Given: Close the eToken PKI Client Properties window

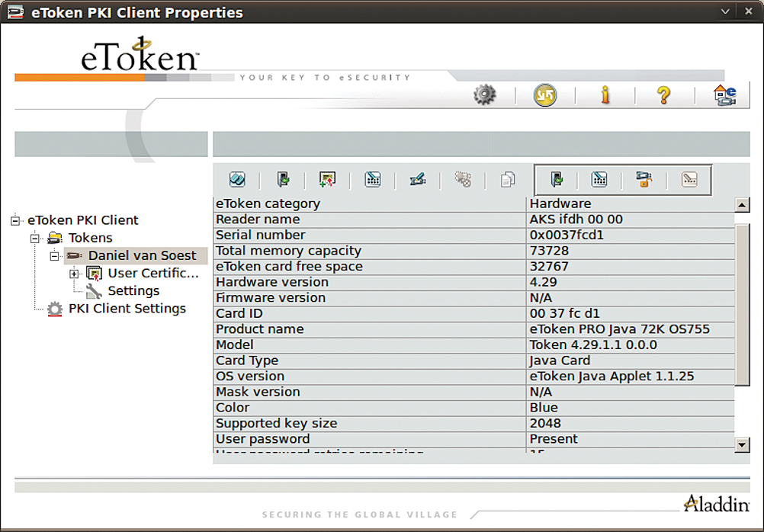Looking at the screenshot, I should pos(749,11).
